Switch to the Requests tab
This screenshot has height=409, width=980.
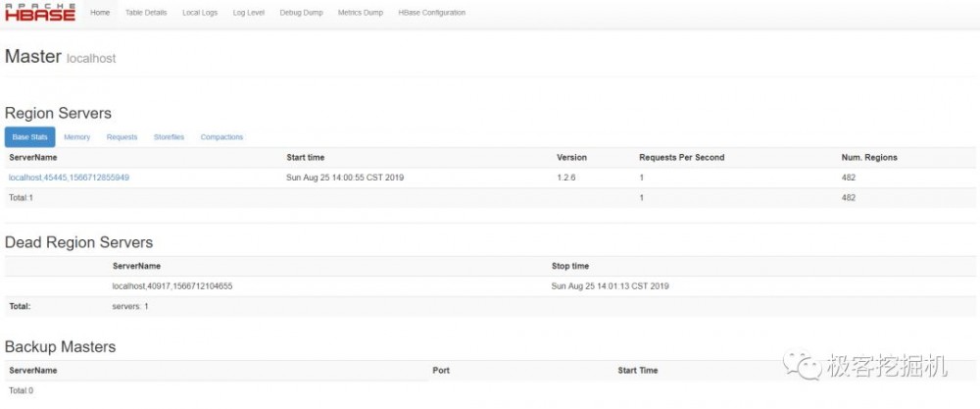122,137
